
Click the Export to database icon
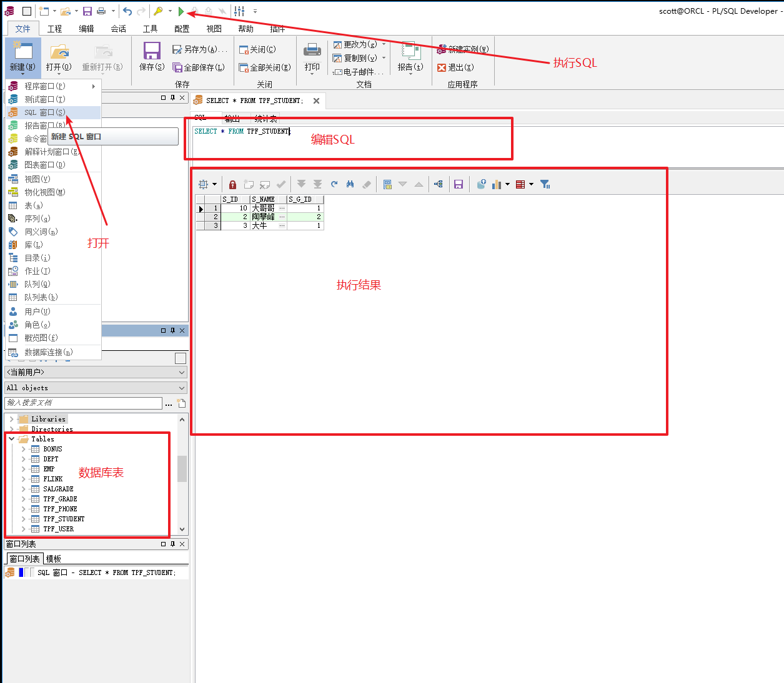481,184
